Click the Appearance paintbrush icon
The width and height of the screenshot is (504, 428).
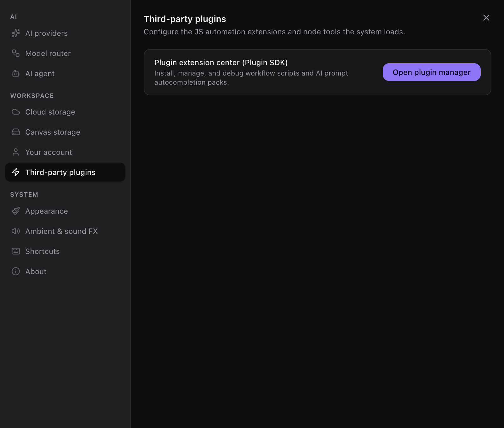[x=16, y=211]
